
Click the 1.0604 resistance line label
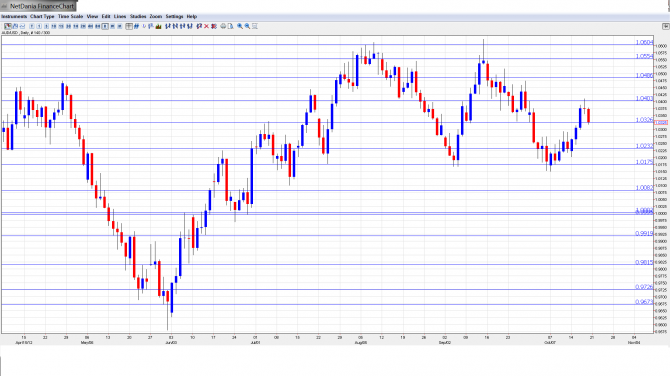[644, 42]
